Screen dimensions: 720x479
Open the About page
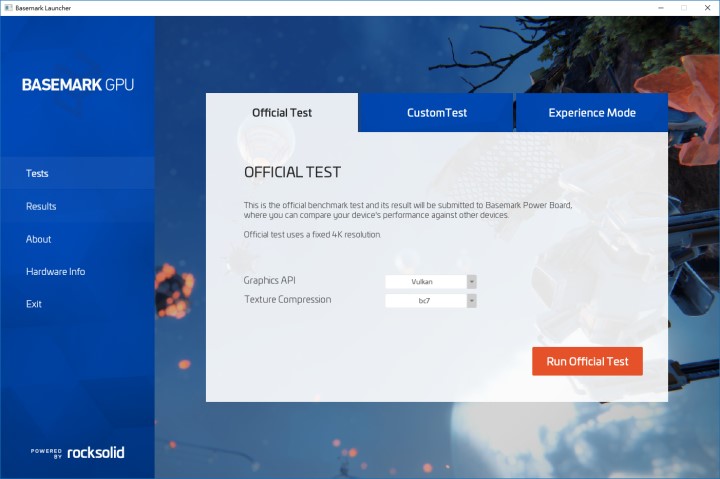38,239
